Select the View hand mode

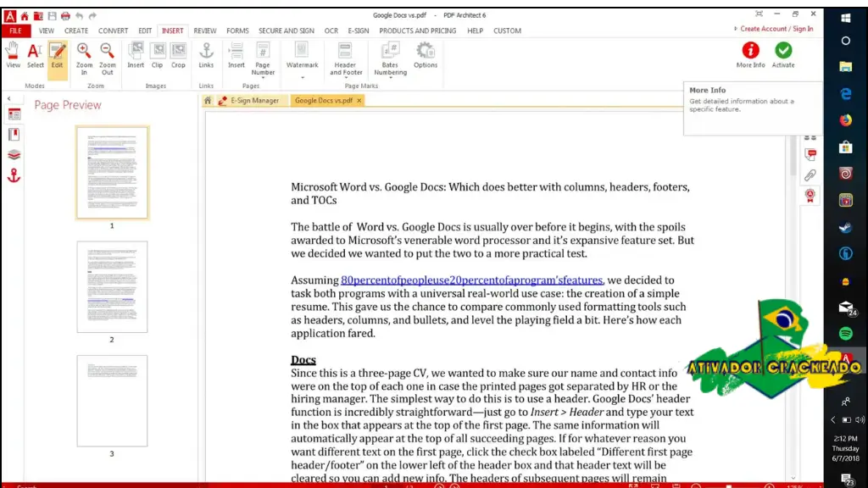coord(13,55)
